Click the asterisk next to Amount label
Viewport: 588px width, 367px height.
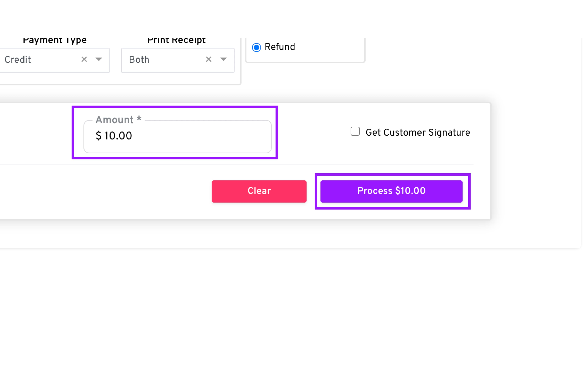coord(139,119)
